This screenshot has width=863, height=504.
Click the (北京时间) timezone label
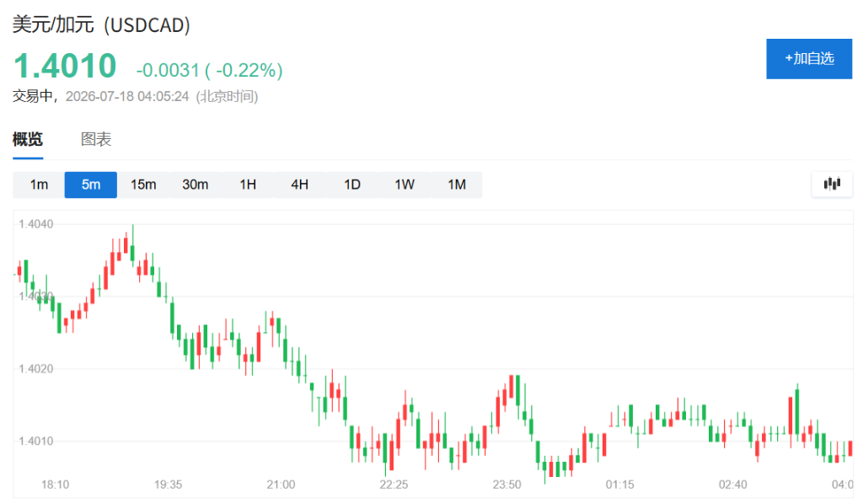(x=228, y=96)
